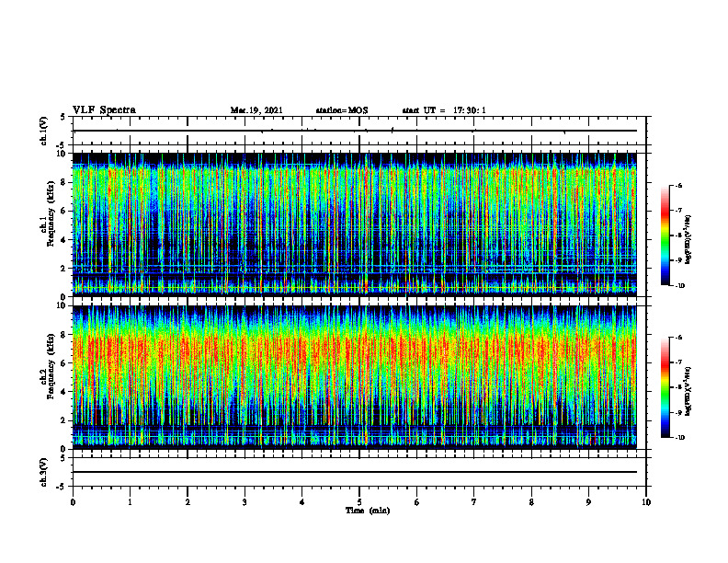This screenshot has width=728, height=563.
Task: Click time axis tick label "1"
Action: 130,502
